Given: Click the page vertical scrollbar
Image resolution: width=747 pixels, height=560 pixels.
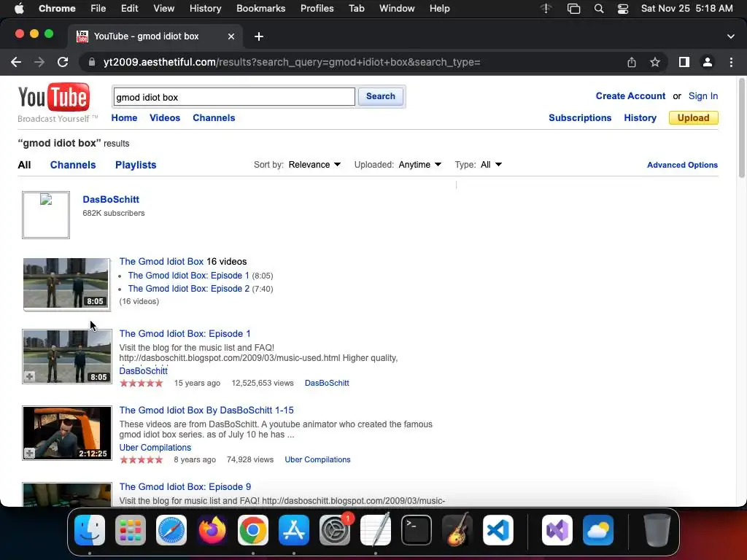Looking at the screenshot, I should 741,128.
